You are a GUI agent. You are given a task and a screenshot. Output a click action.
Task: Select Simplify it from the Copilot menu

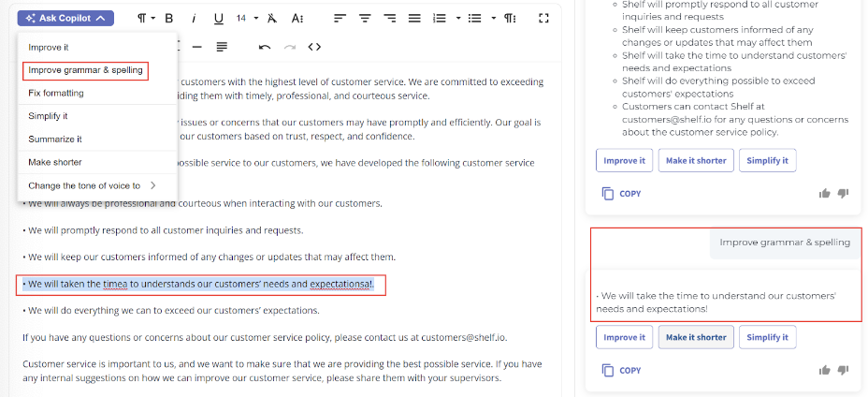tap(97, 116)
